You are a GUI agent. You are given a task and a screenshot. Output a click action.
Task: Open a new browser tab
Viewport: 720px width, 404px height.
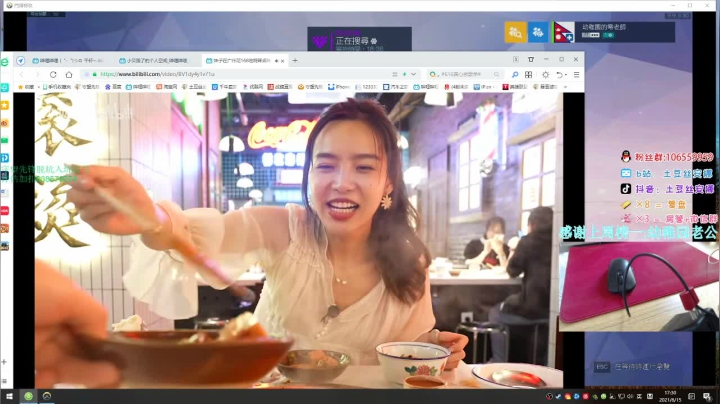pos(295,60)
